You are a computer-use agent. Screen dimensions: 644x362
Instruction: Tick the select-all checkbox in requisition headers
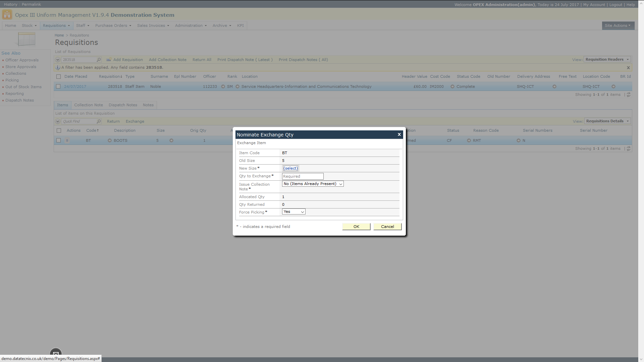(59, 77)
